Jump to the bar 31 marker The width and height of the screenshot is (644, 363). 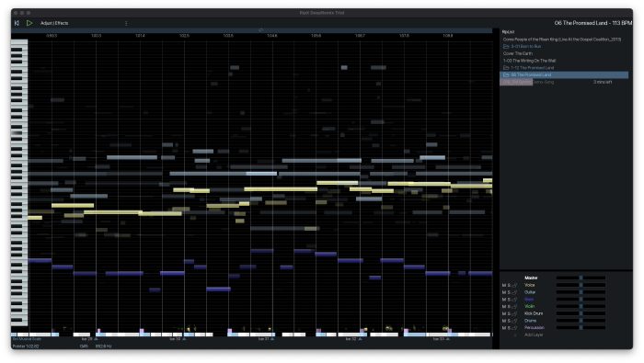click(x=266, y=339)
